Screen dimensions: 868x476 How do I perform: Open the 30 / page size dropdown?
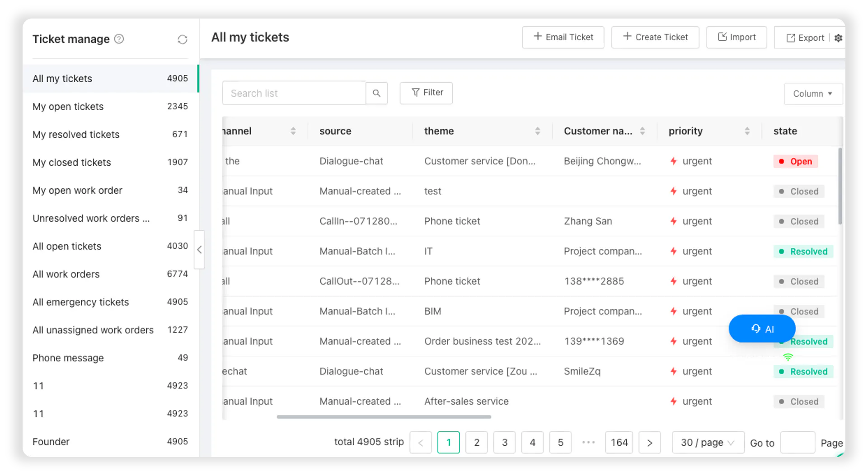708,443
